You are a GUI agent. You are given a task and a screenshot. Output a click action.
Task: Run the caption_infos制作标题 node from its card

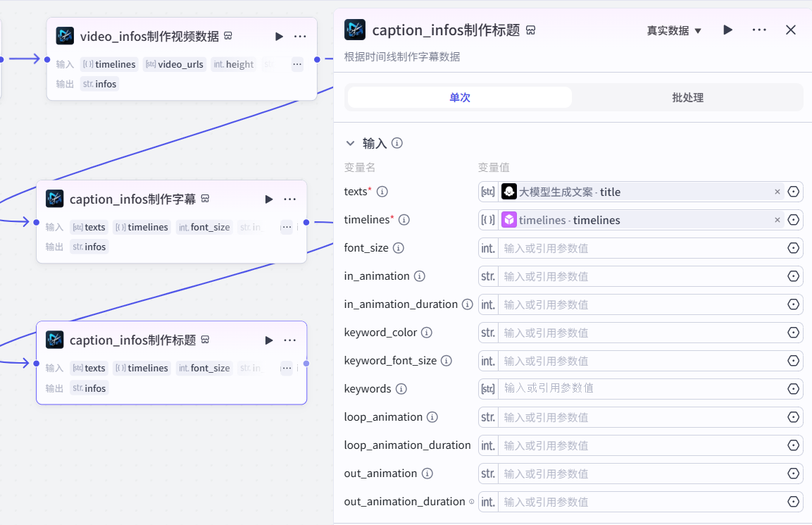pyautogui.click(x=268, y=340)
